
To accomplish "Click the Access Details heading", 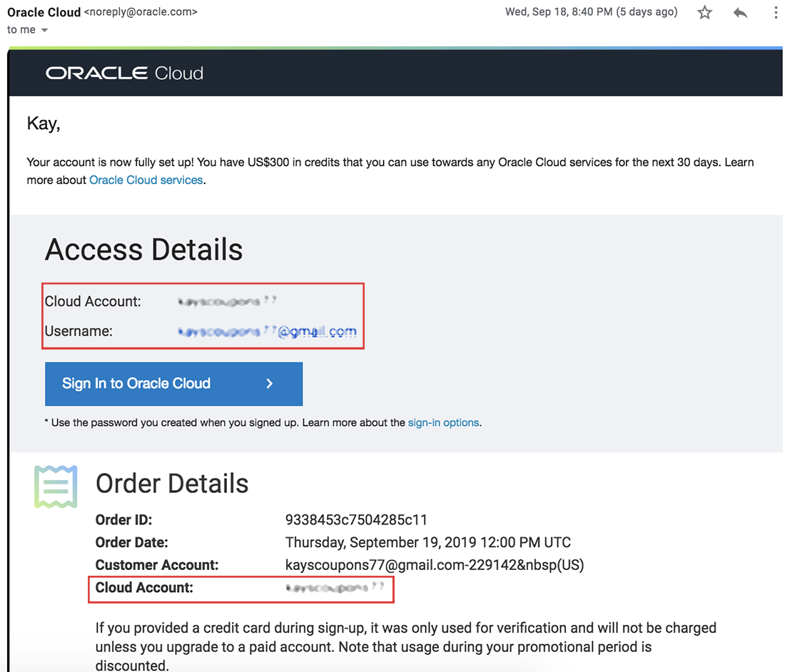I will (x=143, y=250).
